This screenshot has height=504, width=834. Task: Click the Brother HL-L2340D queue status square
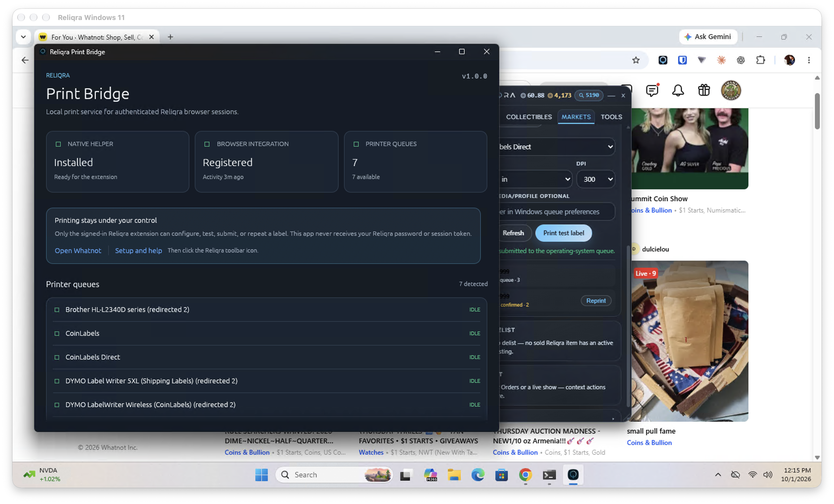[57, 310]
